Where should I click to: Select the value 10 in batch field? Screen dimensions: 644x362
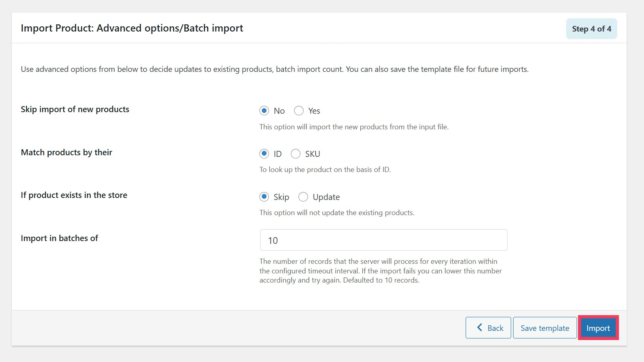(272, 240)
